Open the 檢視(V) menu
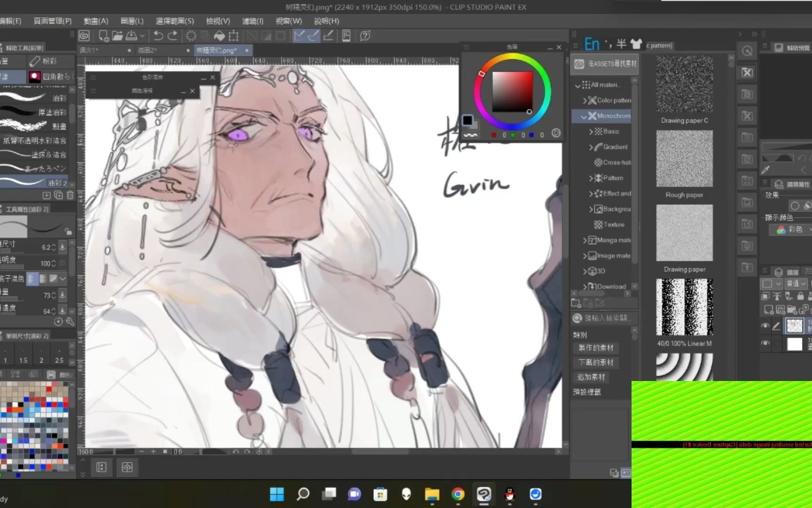 pos(218,21)
